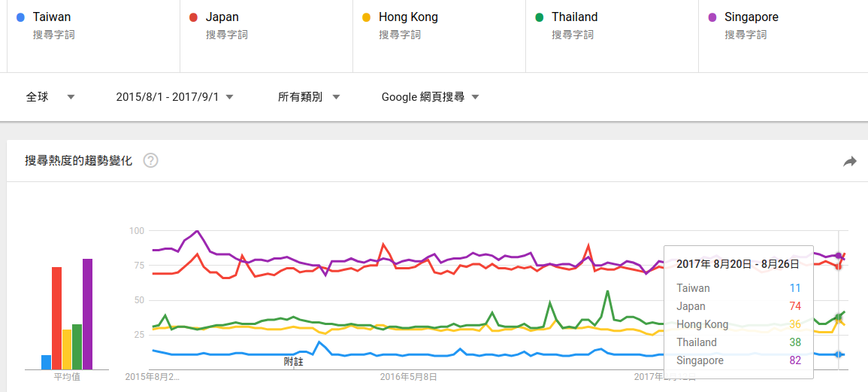Click the red Japan average bar
Screen dimensions: 868x392
(x=56, y=318)
